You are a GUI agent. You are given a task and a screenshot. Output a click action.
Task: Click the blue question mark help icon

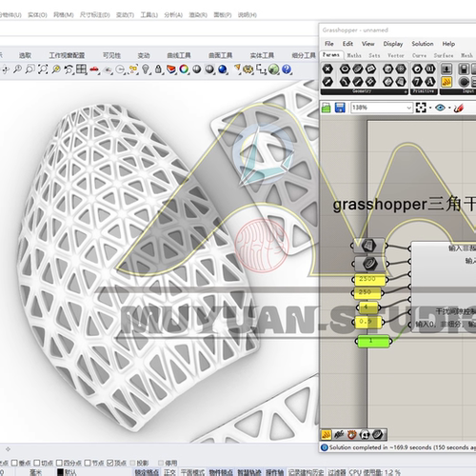[287, 69]
